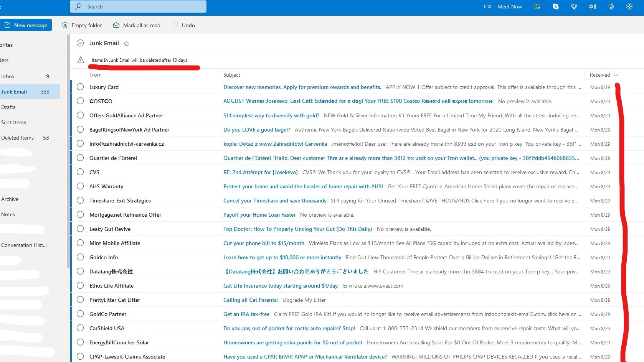Click the Meet Now button label
Viewport: 644px width, 362px height.
(509, 7)
